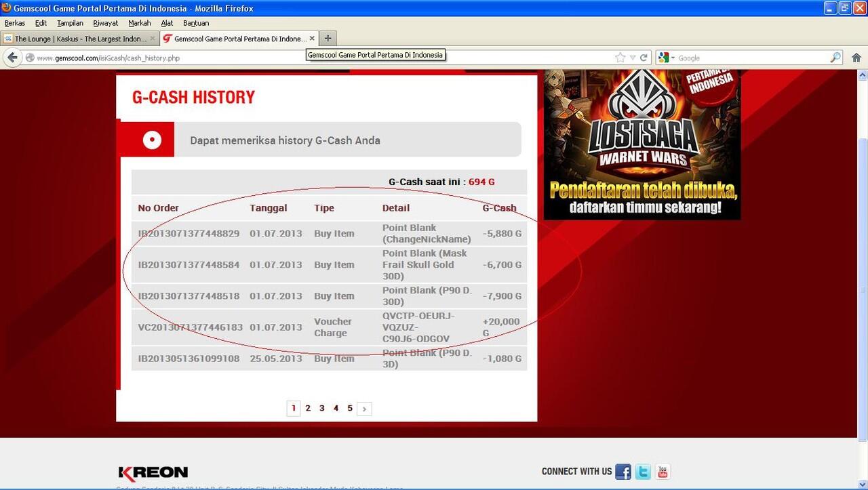Open the Google search engine dropdown arrow
868x490 pixels.
[x=673, y=58]
